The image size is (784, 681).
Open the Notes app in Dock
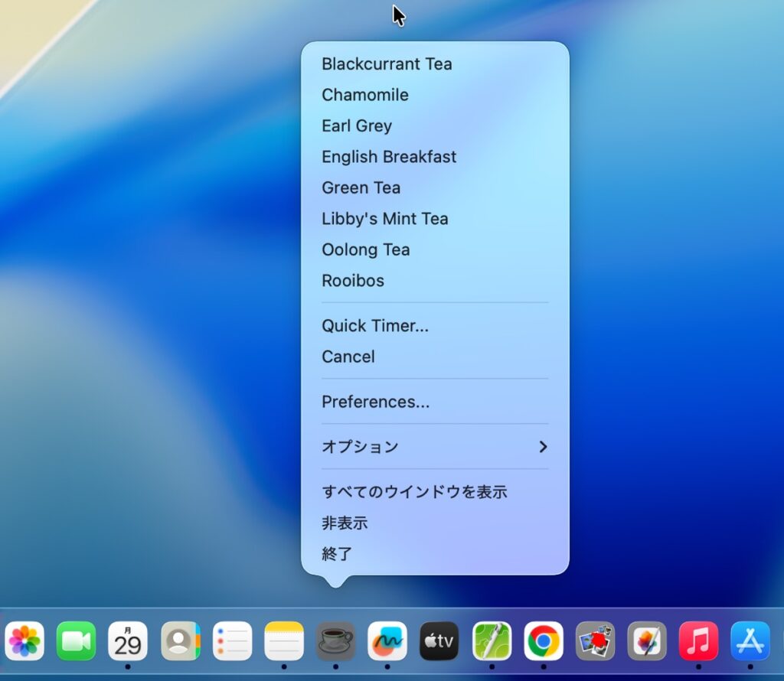tap(284, 641)
